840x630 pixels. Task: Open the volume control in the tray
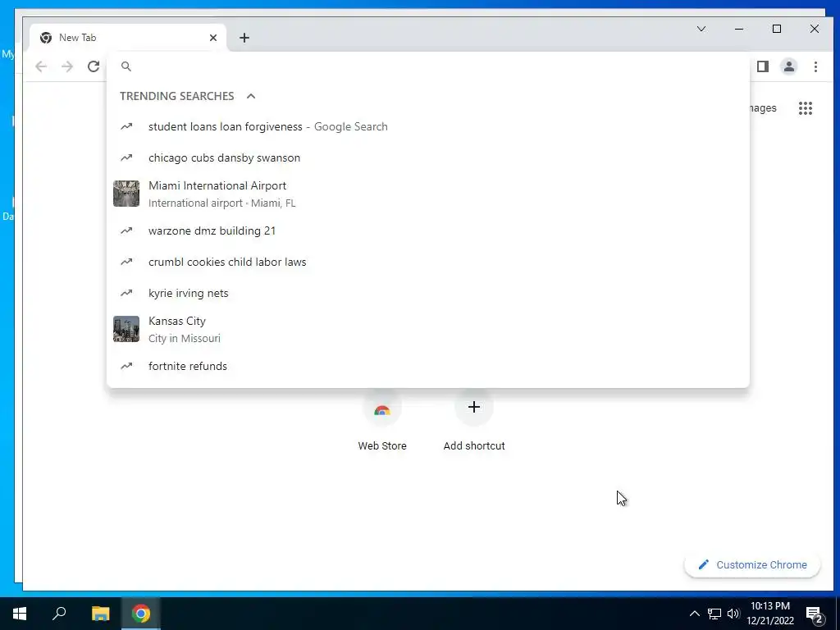[x=733, y=614]
